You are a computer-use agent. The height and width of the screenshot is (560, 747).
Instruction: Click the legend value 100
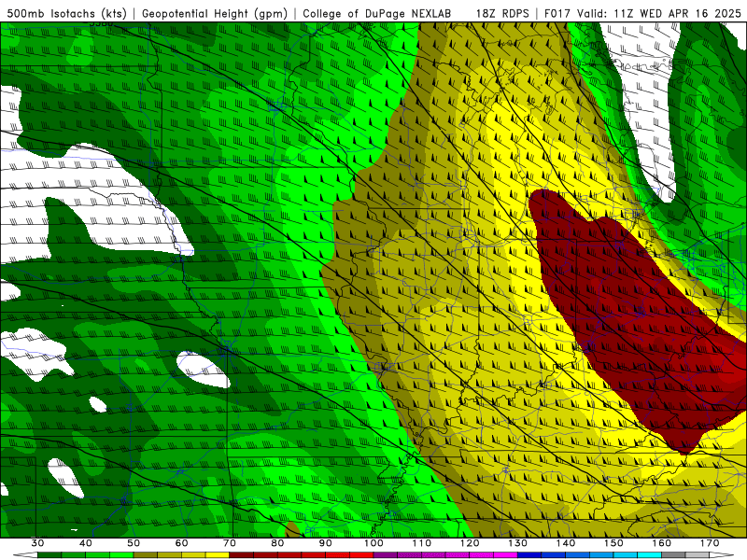pyautogui.click(x=374, y=543)
